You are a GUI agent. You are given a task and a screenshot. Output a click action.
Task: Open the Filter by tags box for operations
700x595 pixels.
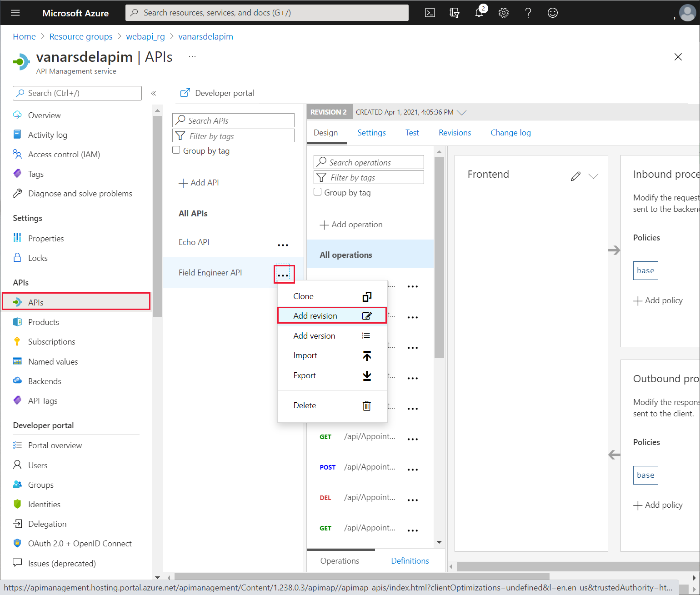369,177
